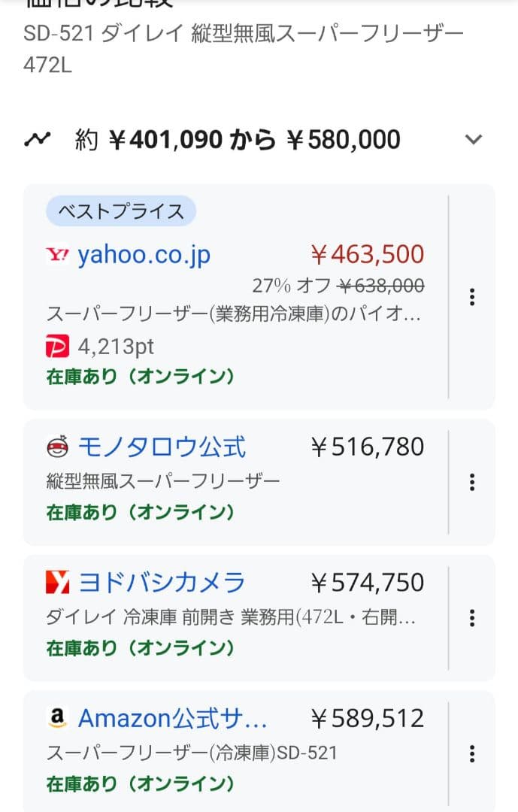Open options menu for ヨドバシカメラ listing
This screenshot has height=812, width=518.
click(472, 618)
